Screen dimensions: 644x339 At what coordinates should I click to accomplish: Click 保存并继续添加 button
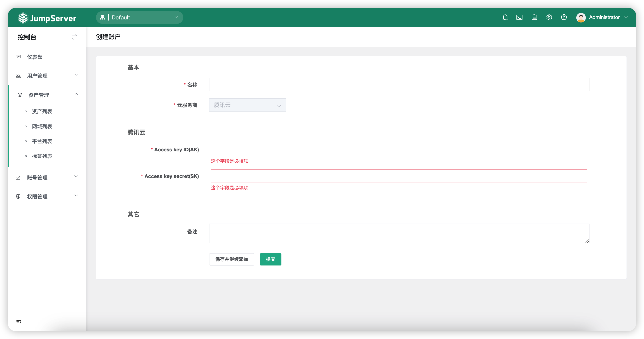coord(231,259)
